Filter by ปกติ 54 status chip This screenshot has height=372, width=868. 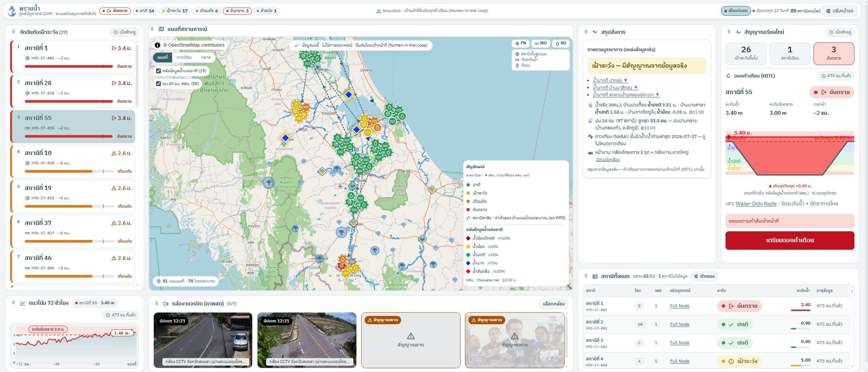click(x=145, y=11)
